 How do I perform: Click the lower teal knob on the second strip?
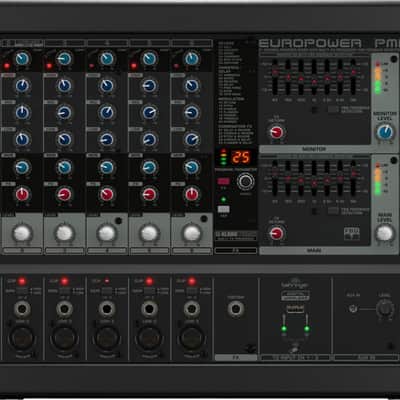click(64, 167)
